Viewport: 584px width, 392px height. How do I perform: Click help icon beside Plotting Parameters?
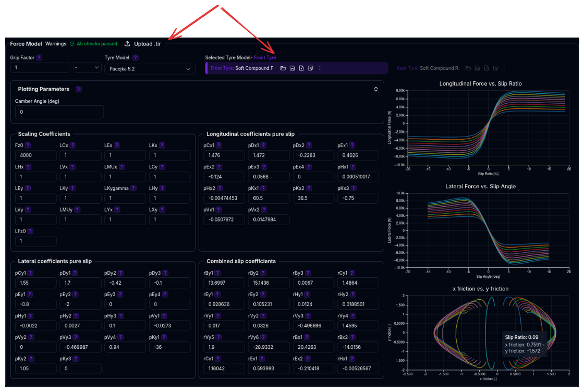click(x=78, y=89)
